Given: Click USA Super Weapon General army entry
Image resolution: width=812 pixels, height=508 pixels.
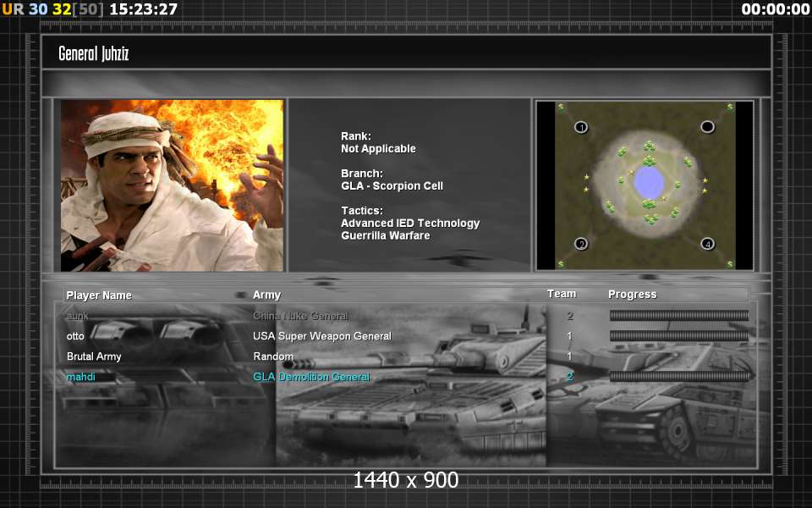Looking at the screenshot, I should coord(322,336).
